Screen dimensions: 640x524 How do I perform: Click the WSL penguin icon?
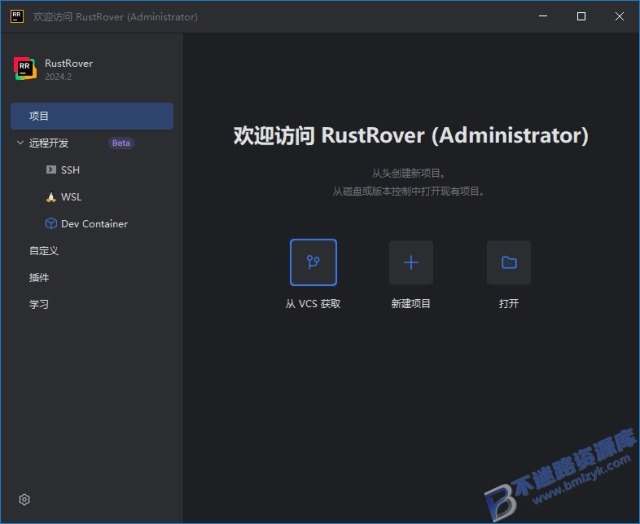(x=51, y=197)
